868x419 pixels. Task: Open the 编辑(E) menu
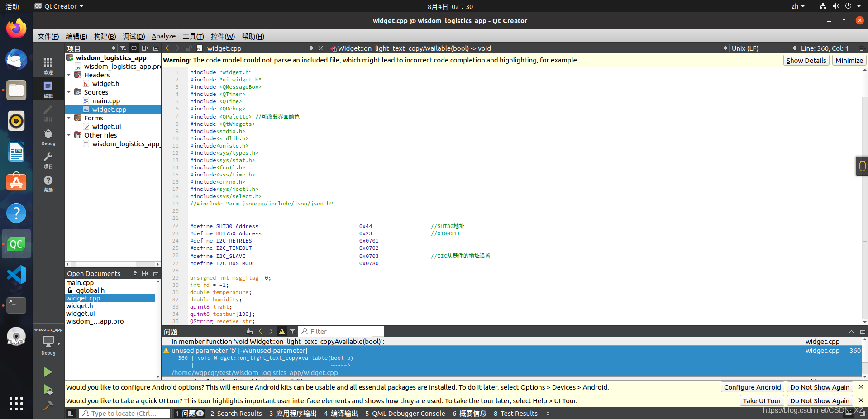(76, 36)
